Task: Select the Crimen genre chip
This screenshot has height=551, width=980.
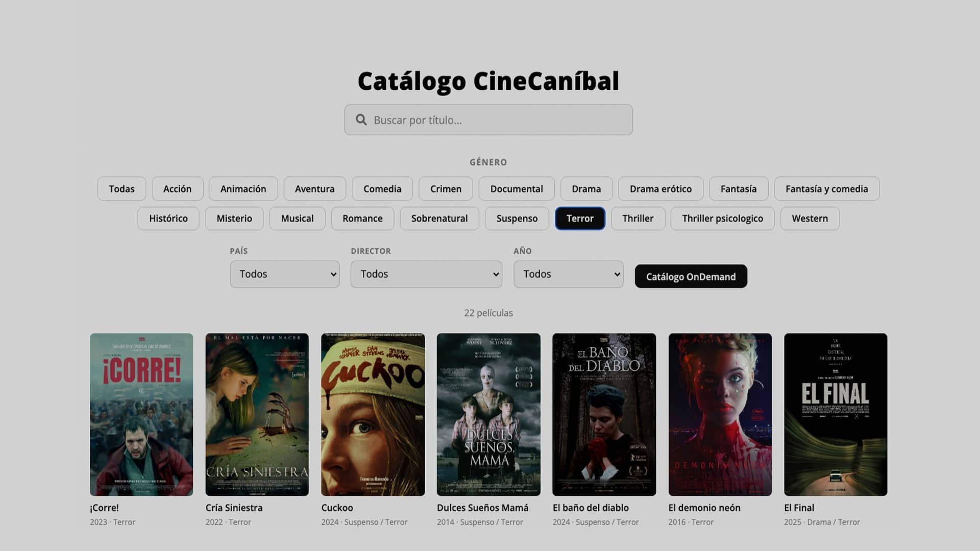Action: [446, 189]
